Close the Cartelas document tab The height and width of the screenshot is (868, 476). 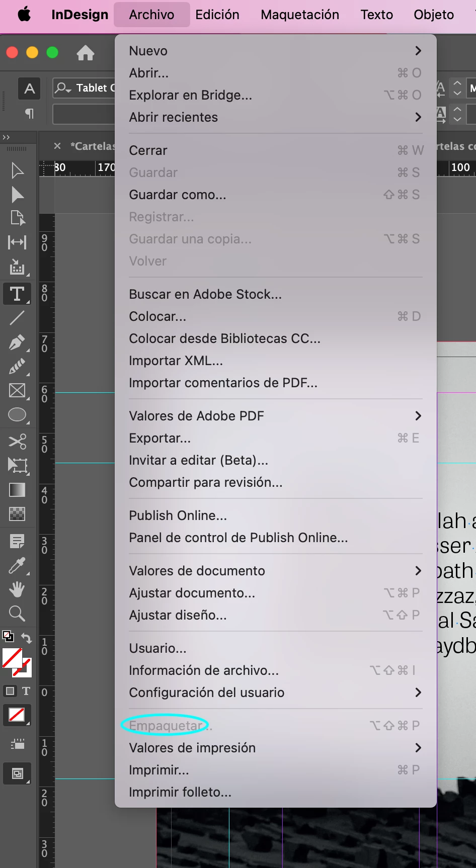coord(57,146)
